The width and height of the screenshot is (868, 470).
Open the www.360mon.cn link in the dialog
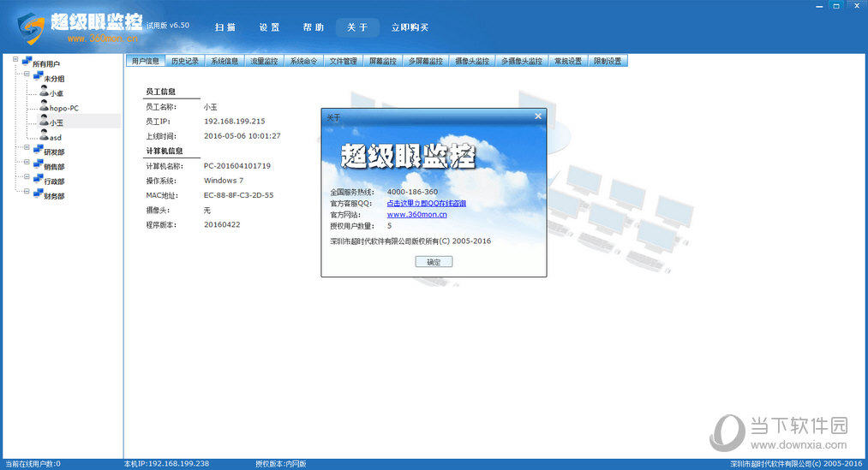(416, 215)
